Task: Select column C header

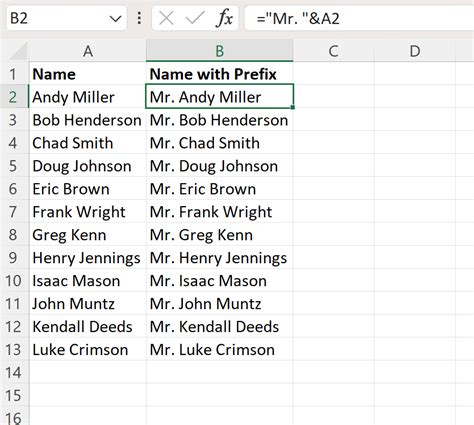Action: click(x=334, y=51)
